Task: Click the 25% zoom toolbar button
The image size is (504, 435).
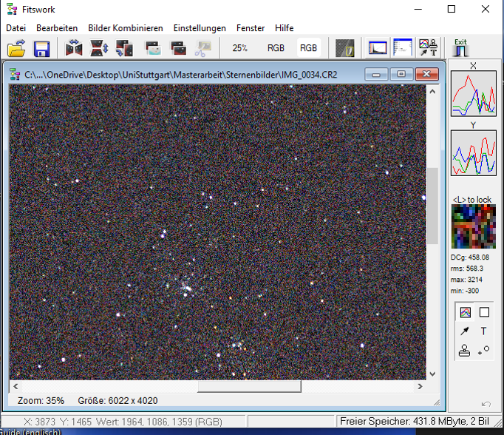Action: coord(240,48)
